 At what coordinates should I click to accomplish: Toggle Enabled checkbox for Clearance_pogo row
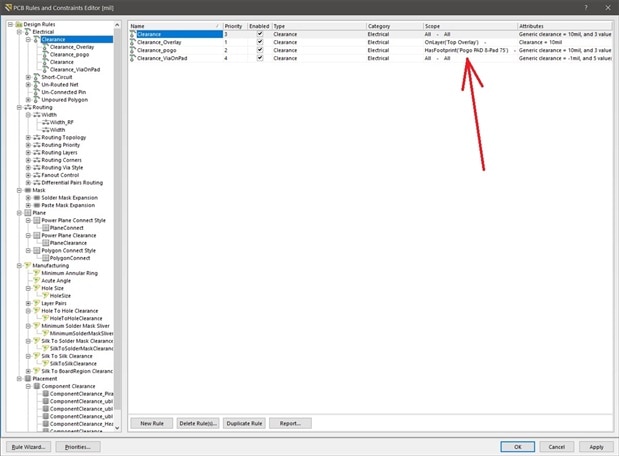point(260,50)
